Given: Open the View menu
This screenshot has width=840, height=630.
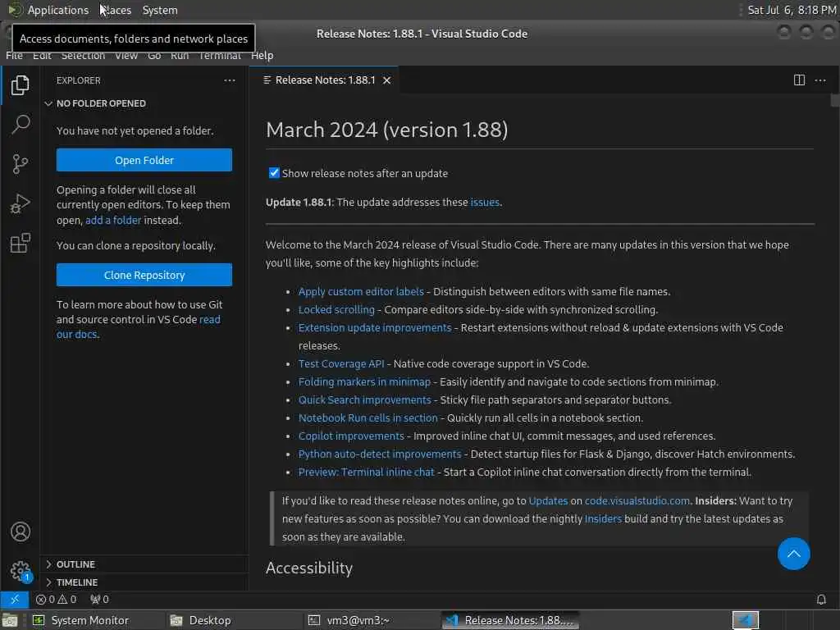Looking at the screenshot, I should point(126,56).
